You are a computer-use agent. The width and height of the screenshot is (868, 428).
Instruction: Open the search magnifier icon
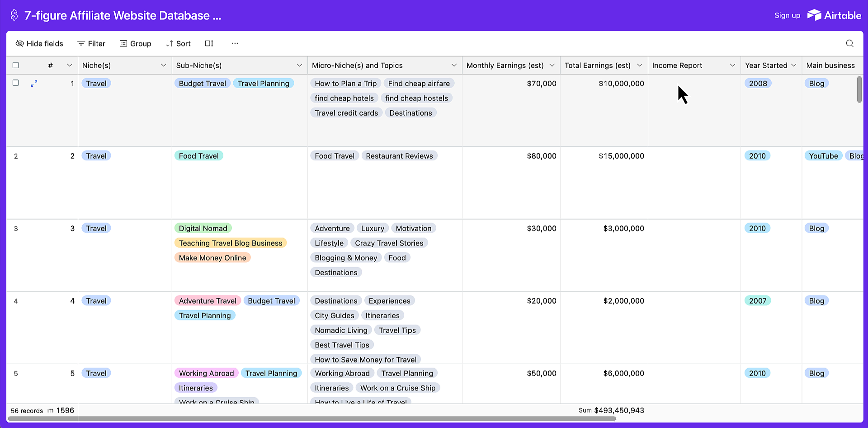(850, 43)
